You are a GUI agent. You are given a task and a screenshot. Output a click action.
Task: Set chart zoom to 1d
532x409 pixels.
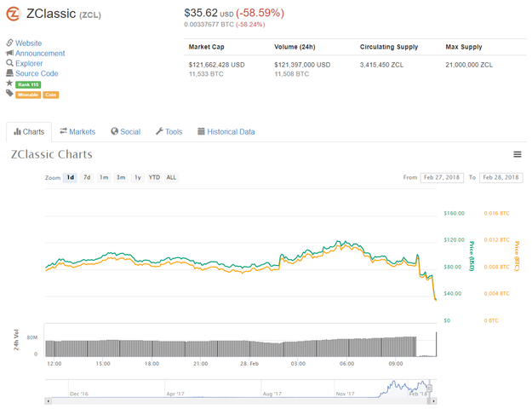[71, 178]
